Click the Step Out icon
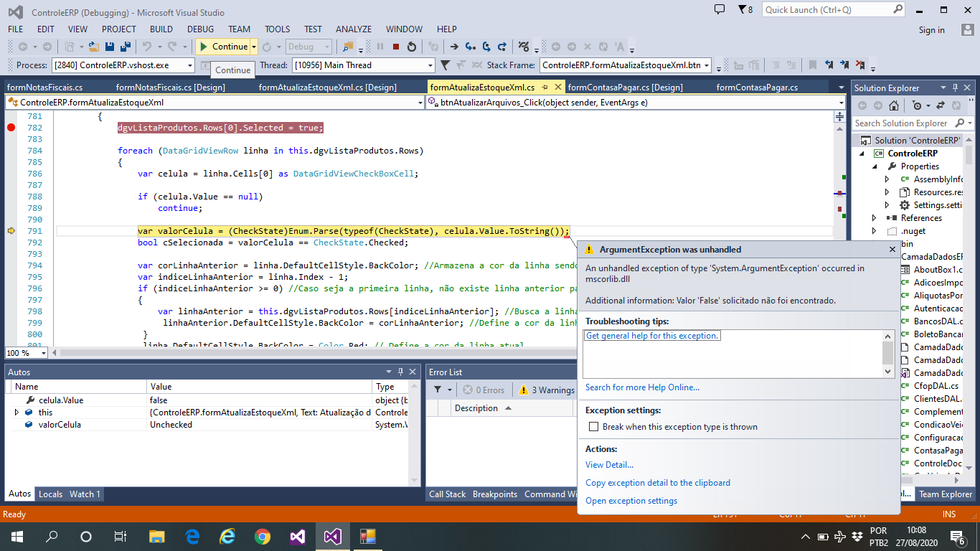The height and width of the screenshot is (551, 980). (x=502, y=47)
